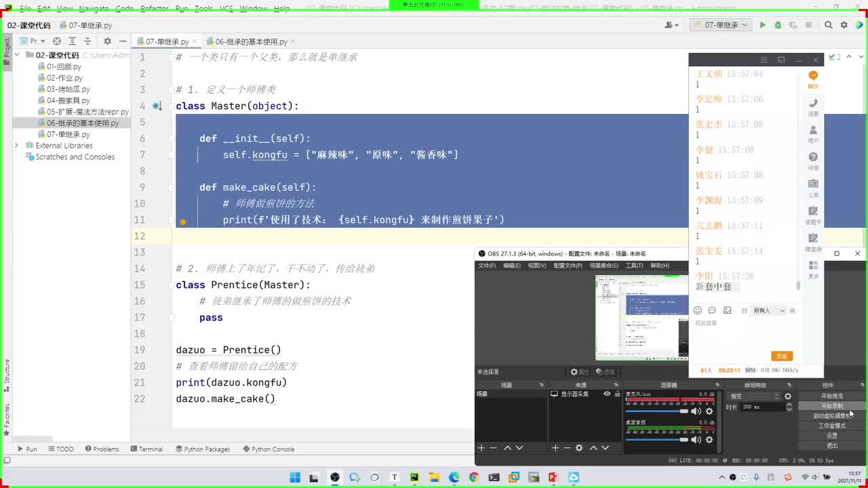
Task: Mute 麦克风/Aux with the speaker icon
Action: point(696,411)
